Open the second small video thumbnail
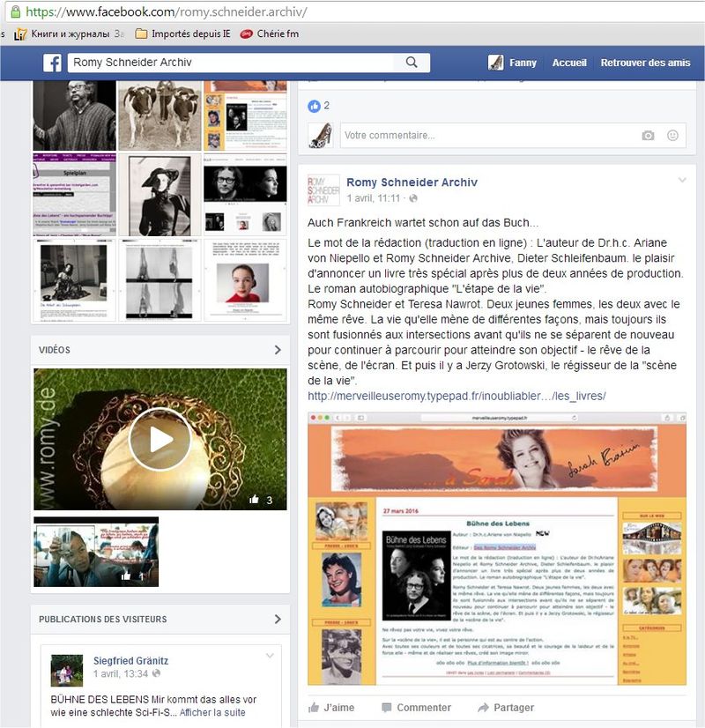Image resolution: width=705 pixels, height=728 pixels. click(x=96, y=552)
